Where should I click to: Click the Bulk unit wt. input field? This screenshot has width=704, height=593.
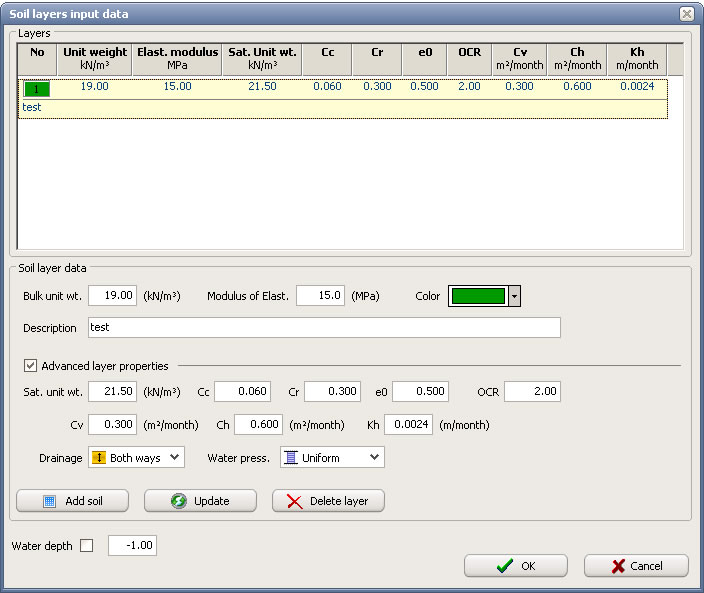(x=112, y=296)
